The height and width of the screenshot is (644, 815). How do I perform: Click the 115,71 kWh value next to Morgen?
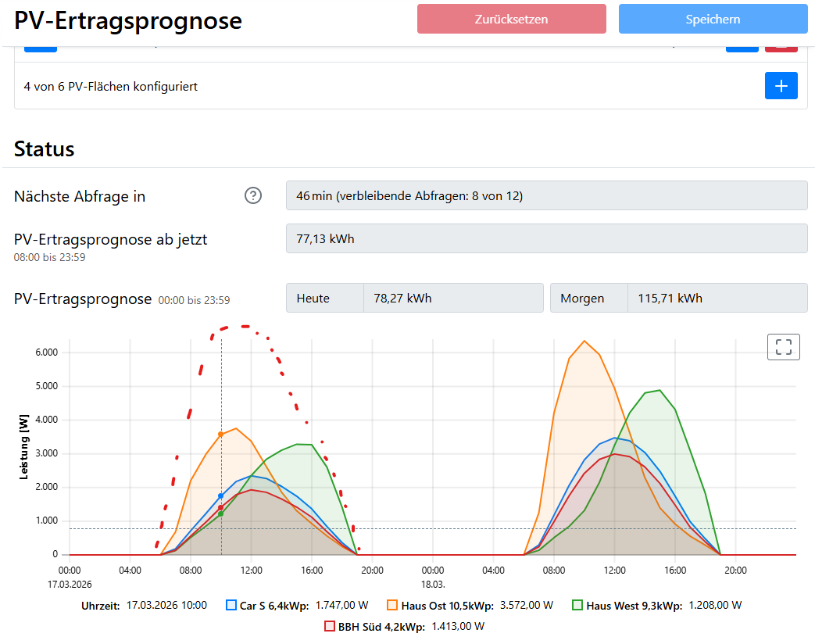click(x=717, y=298)
